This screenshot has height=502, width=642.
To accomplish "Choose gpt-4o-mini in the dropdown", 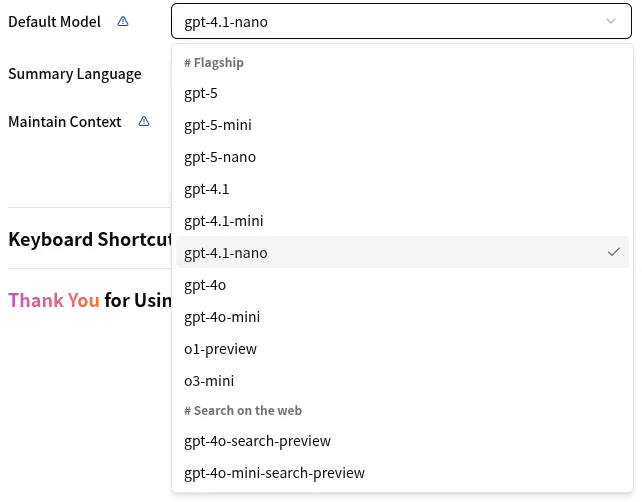I will [222, 317].
